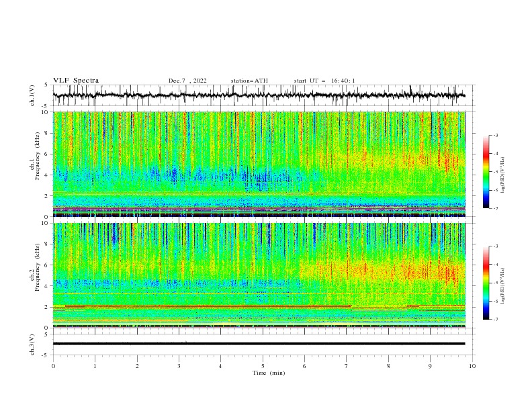532x411 pixels.
Task: Click the ch.2 spectrogram plot
Action: tap(259, 275)
